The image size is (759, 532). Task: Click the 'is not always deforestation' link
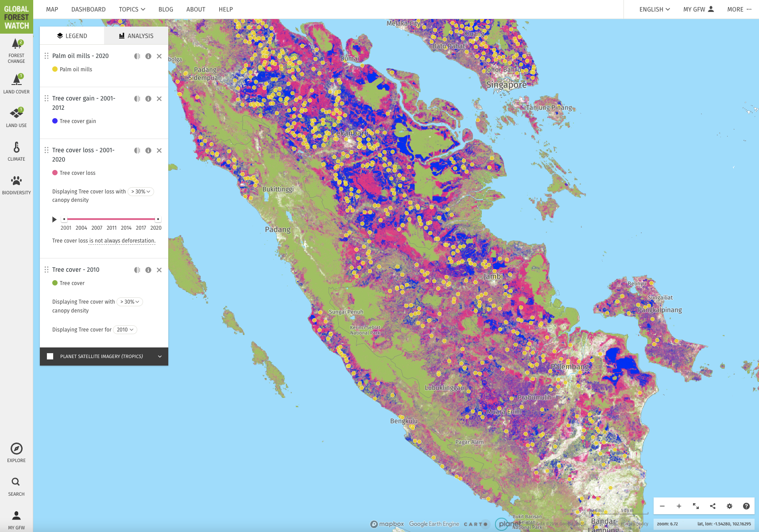click(x=122, y=241)
